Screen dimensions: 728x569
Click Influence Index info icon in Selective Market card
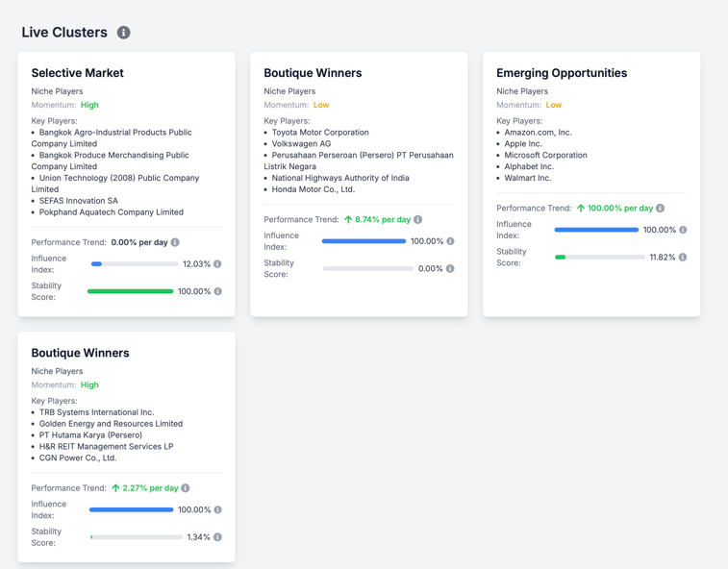pyautogui.click(x=217, y=264)
